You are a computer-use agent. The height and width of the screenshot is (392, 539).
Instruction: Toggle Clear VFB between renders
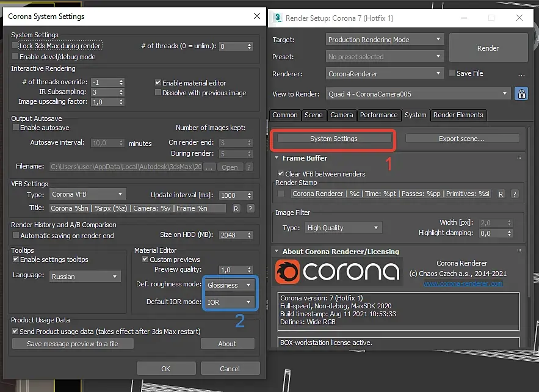point(281,173)
